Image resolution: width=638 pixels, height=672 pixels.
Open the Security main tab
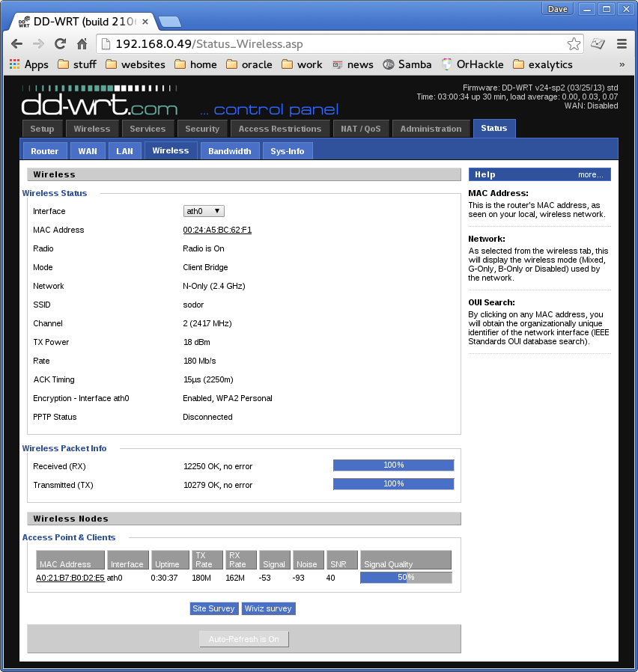[x=202, y=129]
